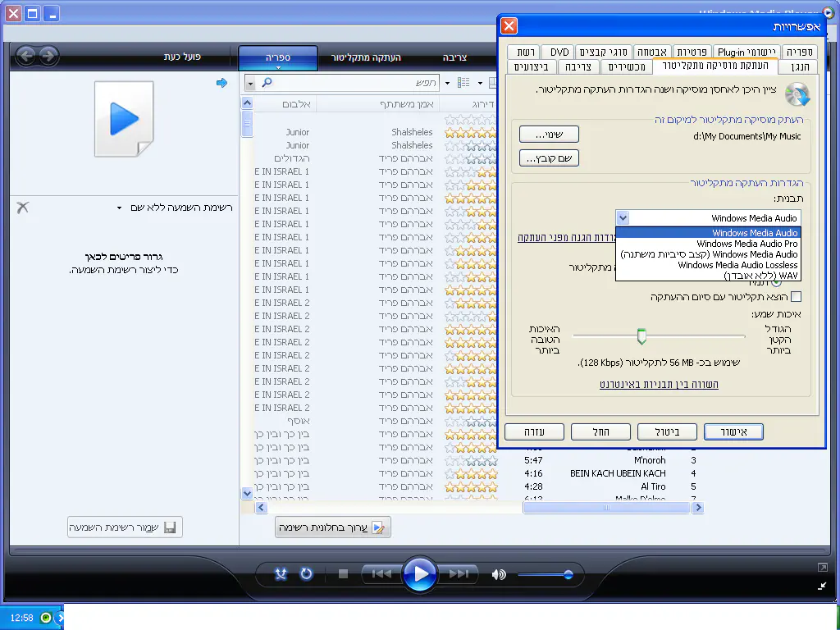840x630 pixels.
Task: Click the blue arrow in playlist pane
Action: point(221,83)
